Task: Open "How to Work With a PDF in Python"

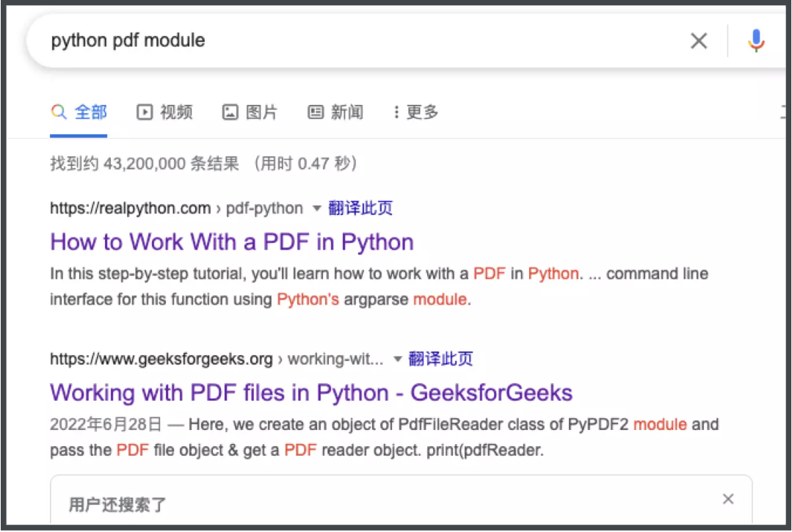Action: pos(231,241)
